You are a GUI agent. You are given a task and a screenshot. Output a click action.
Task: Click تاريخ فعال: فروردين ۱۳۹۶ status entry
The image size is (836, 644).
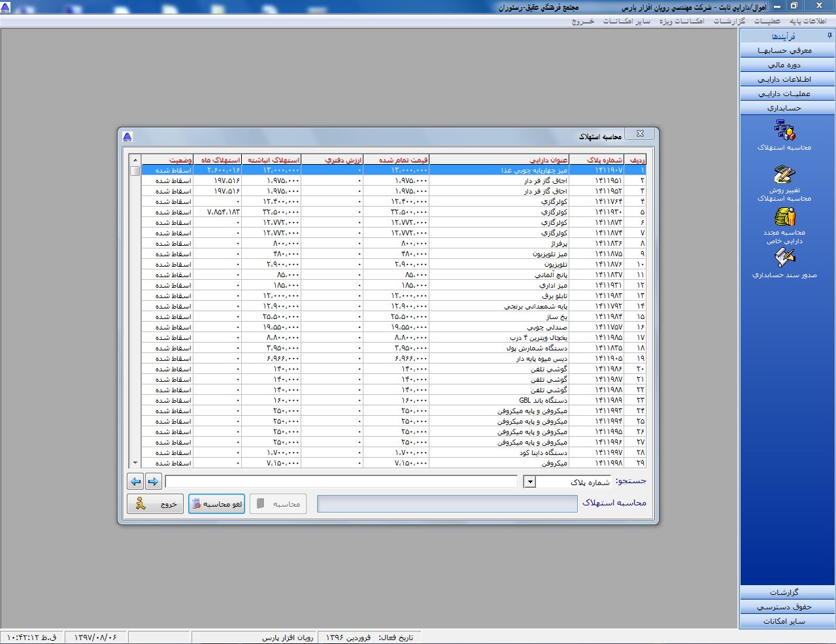(x=369, y=637)
